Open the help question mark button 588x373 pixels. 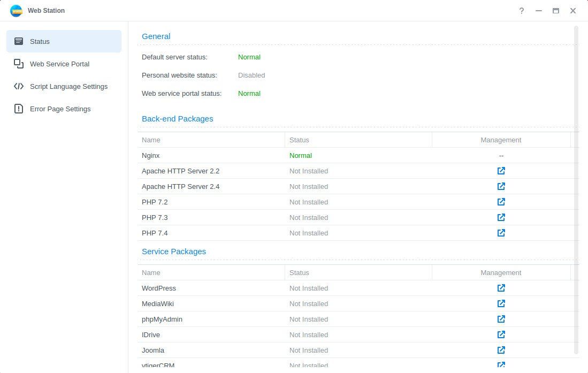click(521, 11)
